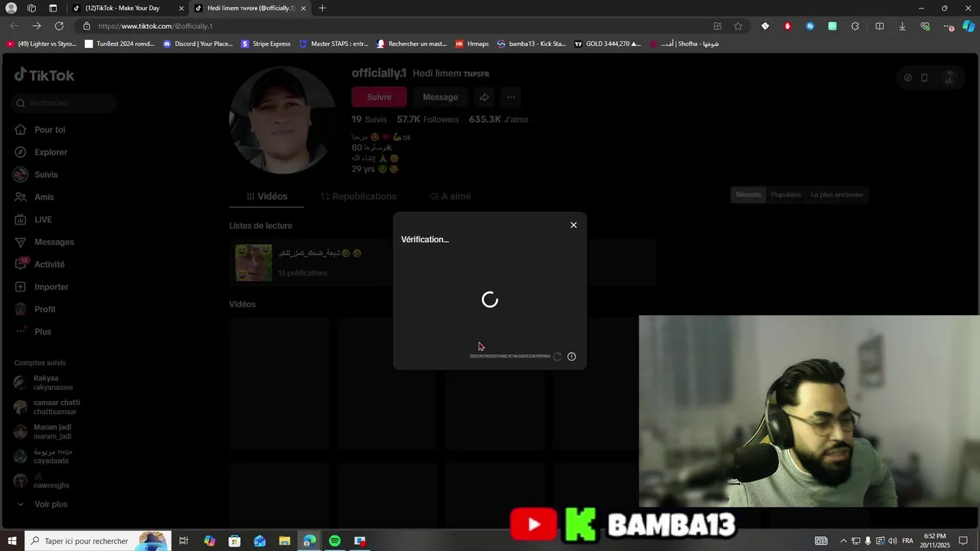The height and width of the screenshot is (551, 980).
Task: Click the browser back arrow
Action: [15, 26]
